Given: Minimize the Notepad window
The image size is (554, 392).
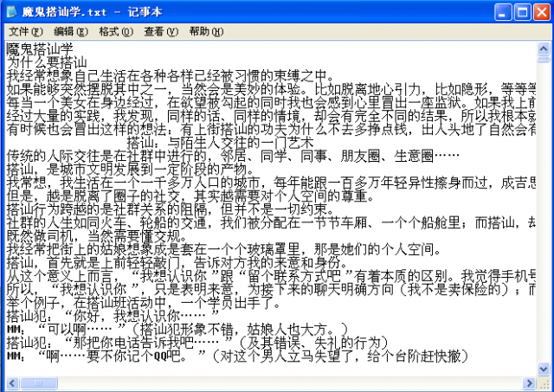Looking at the screenshot, I should point(501,12).
